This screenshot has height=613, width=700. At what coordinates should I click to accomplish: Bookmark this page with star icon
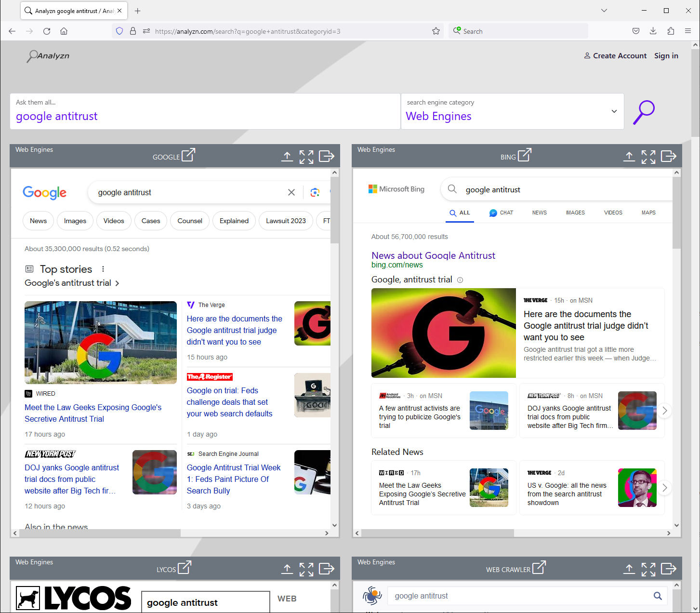pos(436,31)
